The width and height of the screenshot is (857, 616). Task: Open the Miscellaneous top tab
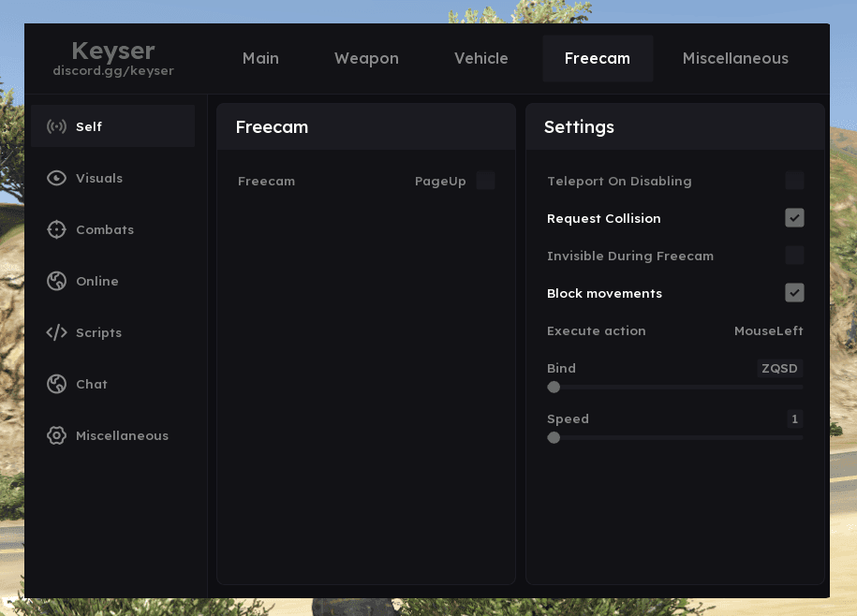pyautogui.click(x=735, y=58)
